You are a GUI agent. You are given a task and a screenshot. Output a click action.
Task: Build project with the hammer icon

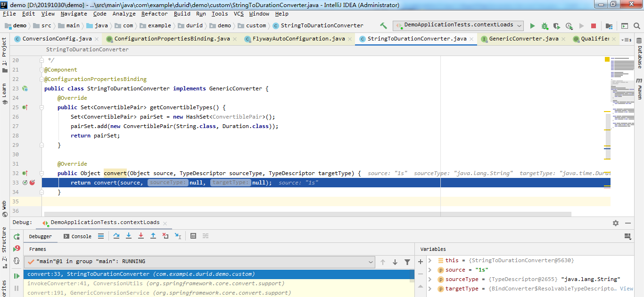pos(383,26)
